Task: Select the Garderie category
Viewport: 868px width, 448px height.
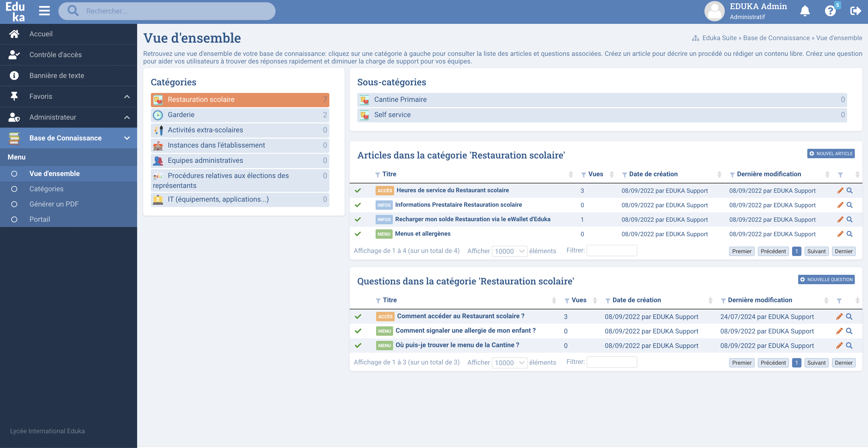Action: click(x=240, y=115)
